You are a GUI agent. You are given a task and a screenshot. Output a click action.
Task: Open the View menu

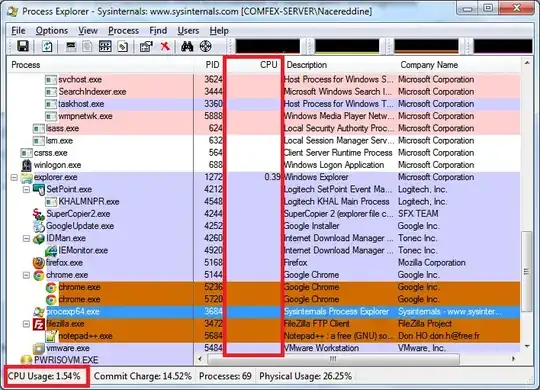pyautogui.click(x=88, y=31)
